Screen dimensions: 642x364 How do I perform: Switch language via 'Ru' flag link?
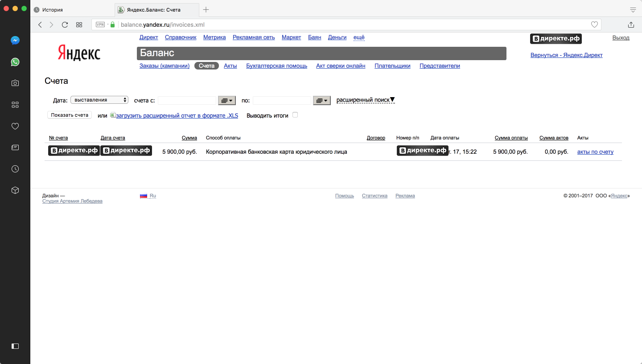148,196
